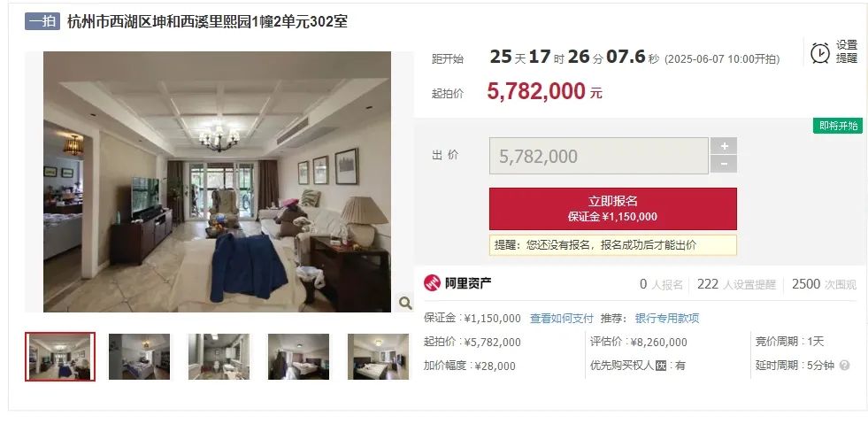Click the help icon beside 延时周期
868x424 pixels.
click(x=844, y=366)
